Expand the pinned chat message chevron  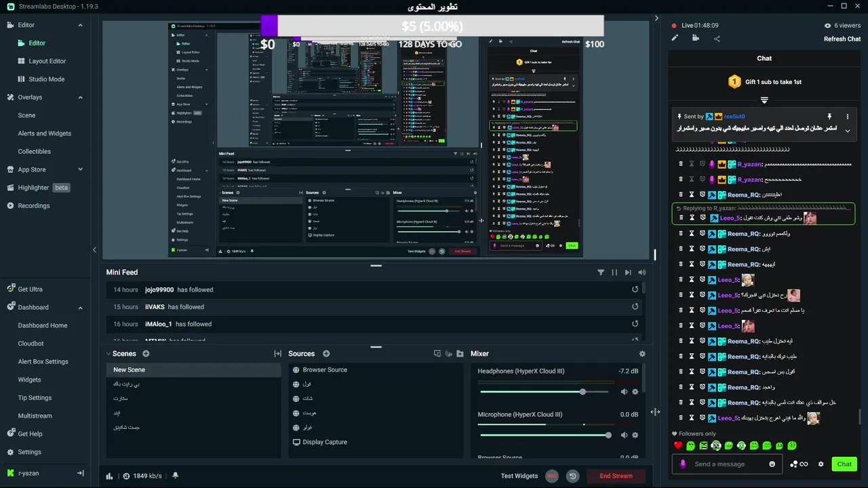pos(848,131)
